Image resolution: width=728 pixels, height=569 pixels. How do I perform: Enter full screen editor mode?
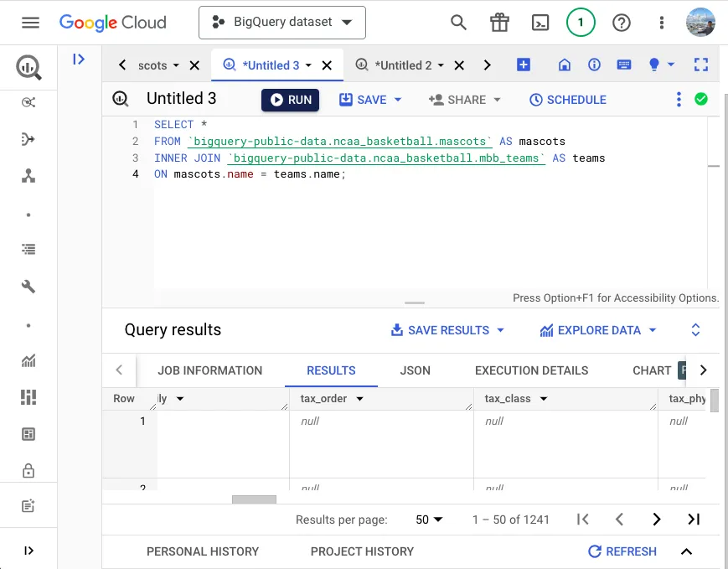pos(701,65)
